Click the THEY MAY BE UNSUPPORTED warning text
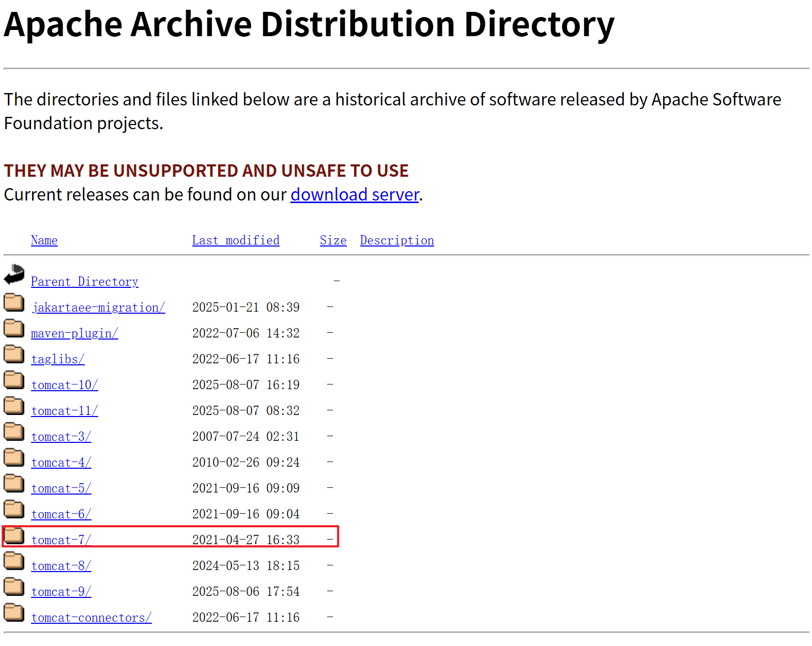This screenshot has height=646, width=812. pyautogui.click(x=206, y=171)
